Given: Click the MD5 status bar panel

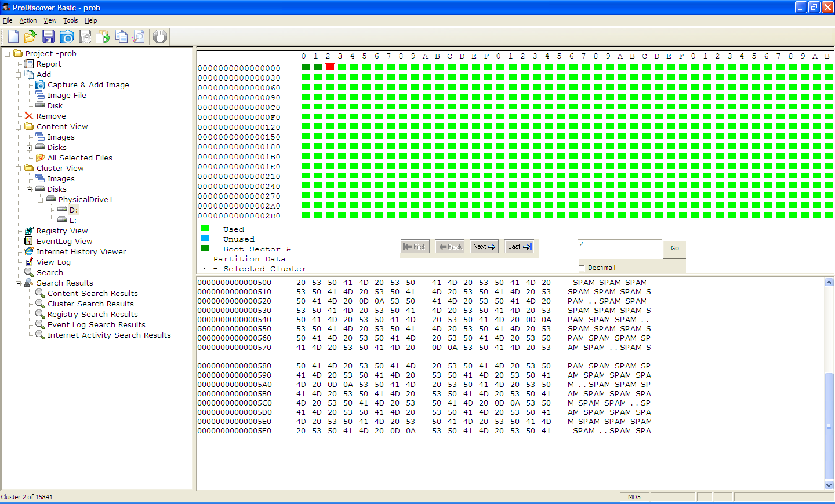Looking at the screenshot, I should coord(635,497).
